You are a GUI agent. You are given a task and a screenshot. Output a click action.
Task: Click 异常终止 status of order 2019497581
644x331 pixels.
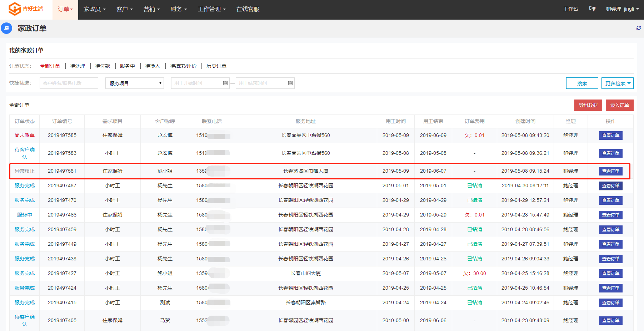25,171
